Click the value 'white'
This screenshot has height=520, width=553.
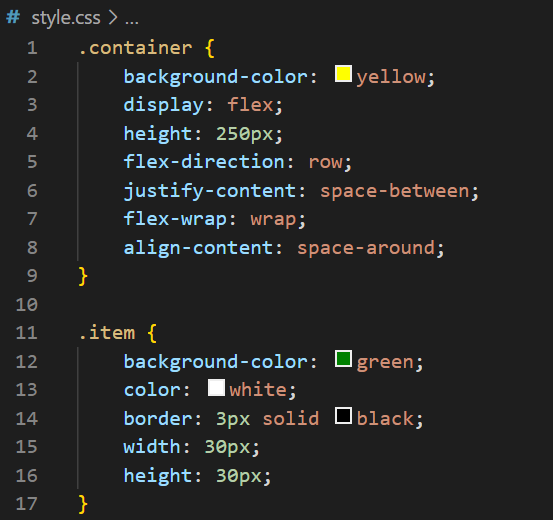pyautogui.click(x=258, y=390)
